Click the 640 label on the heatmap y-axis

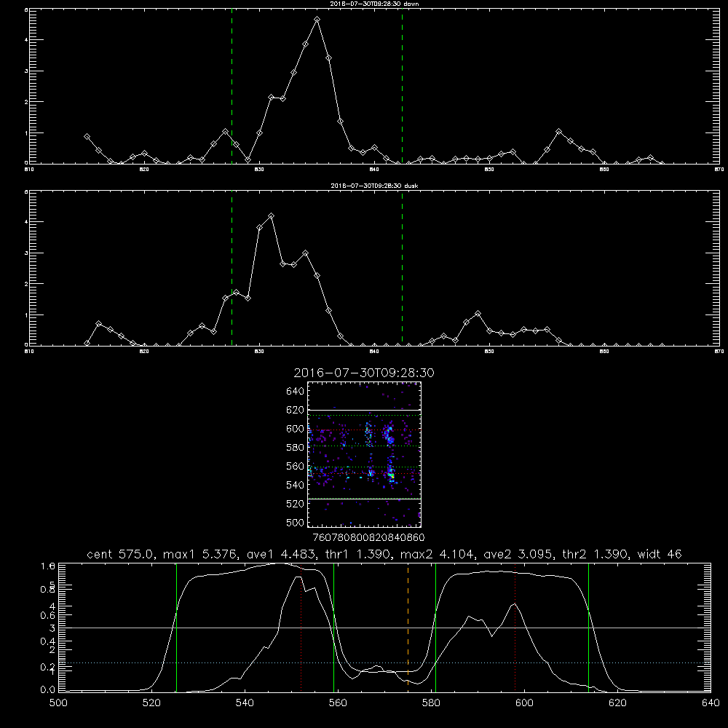(x=295, y=392)
